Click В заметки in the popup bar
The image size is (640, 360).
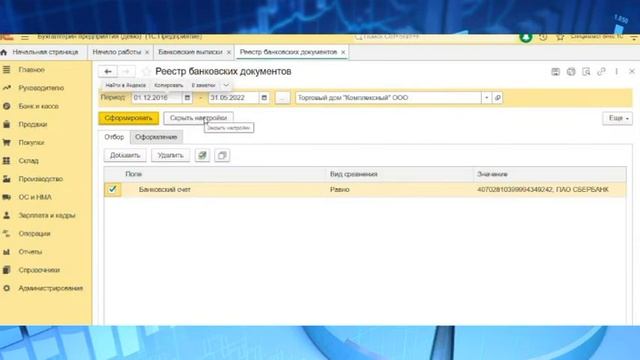203,85
